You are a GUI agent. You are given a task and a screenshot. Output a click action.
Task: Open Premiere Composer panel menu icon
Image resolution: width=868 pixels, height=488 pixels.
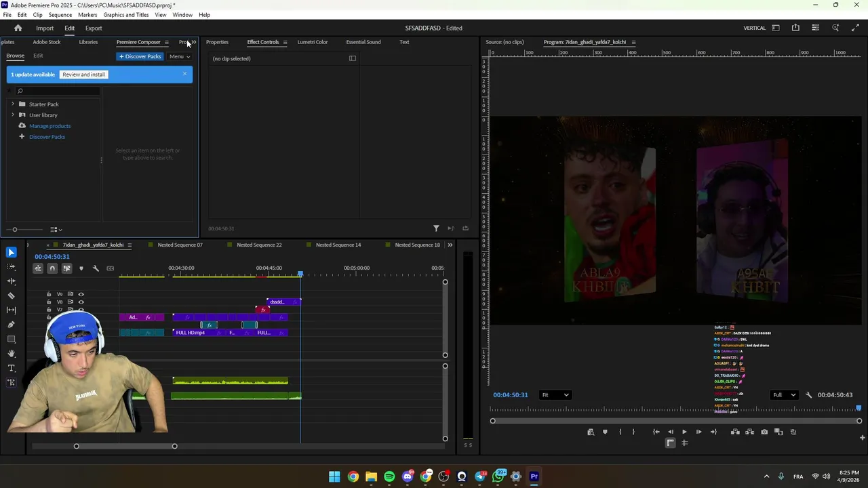point(166,42)
